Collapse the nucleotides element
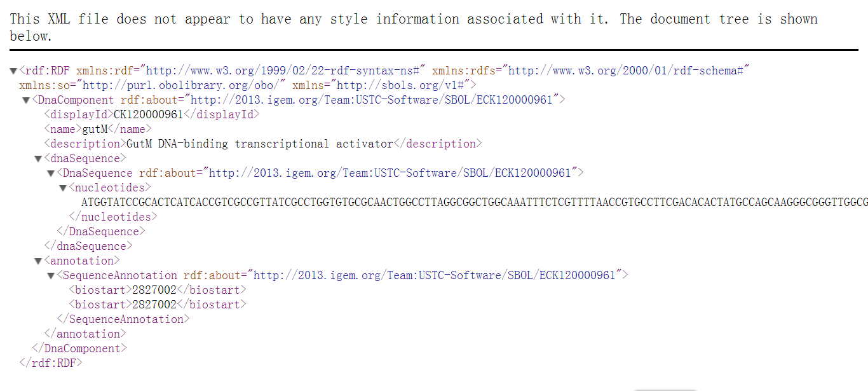The image size is (868, 391). [x=63, y=188]
